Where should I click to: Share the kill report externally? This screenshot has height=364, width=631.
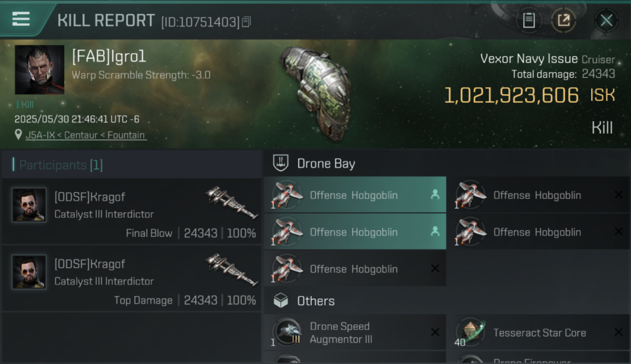(x=564, y=20)
